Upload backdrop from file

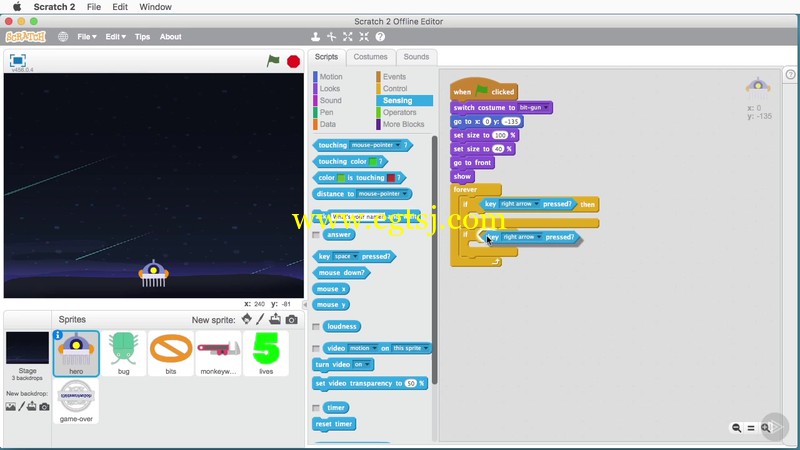click(32, 407)
